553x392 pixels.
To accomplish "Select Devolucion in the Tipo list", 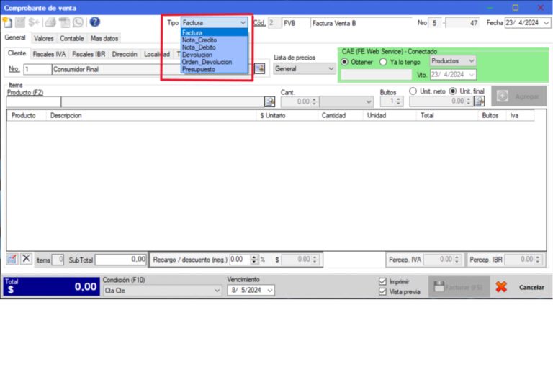I will (215, 55).
